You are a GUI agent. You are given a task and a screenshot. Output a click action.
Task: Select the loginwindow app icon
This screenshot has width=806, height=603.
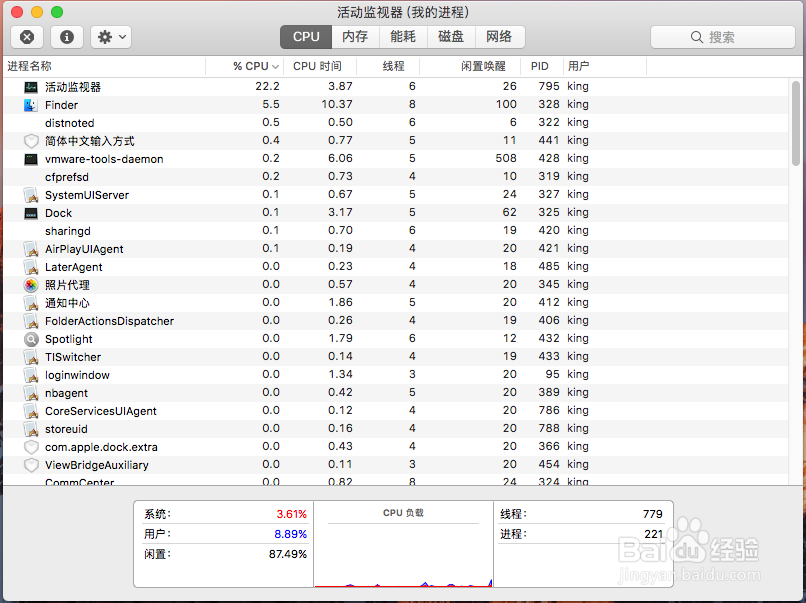pyautogui.click(x=31, y=375)
